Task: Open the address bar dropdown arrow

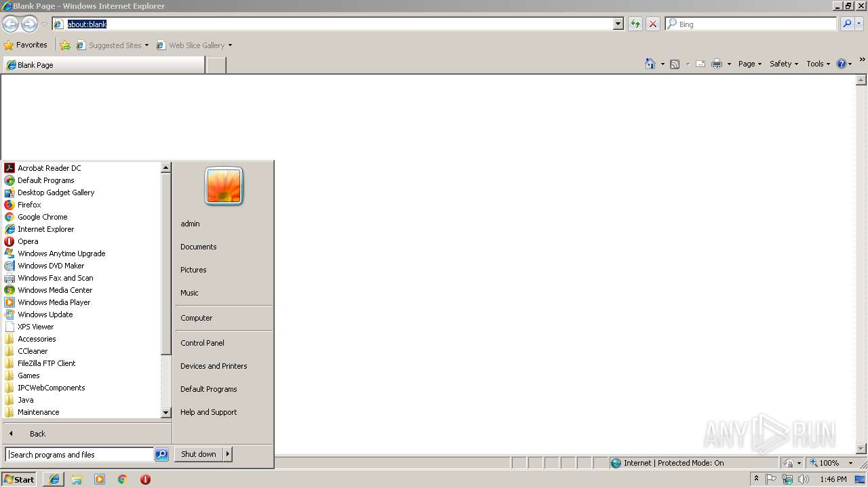Action: click(618, 24)
